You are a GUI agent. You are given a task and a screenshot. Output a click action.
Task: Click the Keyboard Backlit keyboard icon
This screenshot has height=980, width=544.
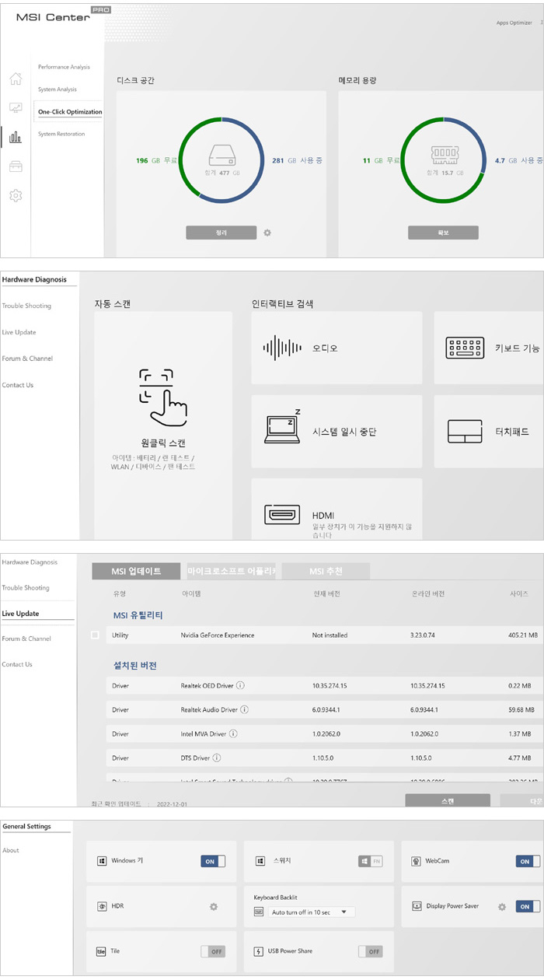pos(259,912)
